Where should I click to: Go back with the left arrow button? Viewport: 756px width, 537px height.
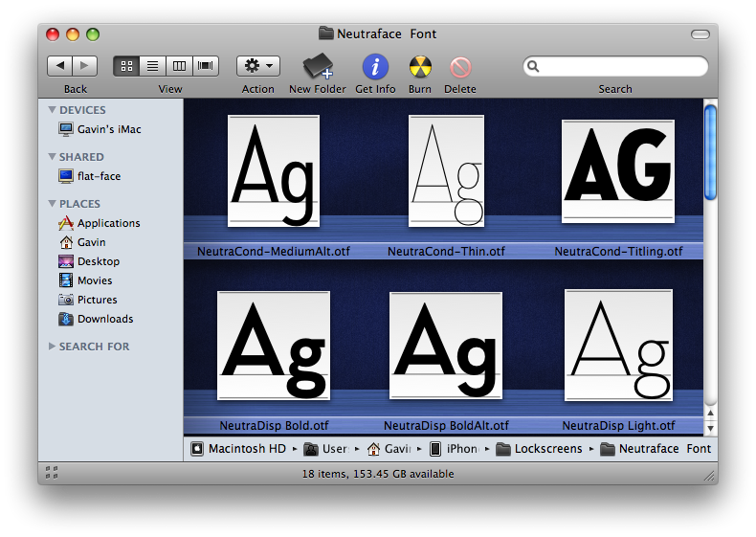click(59, 66)
